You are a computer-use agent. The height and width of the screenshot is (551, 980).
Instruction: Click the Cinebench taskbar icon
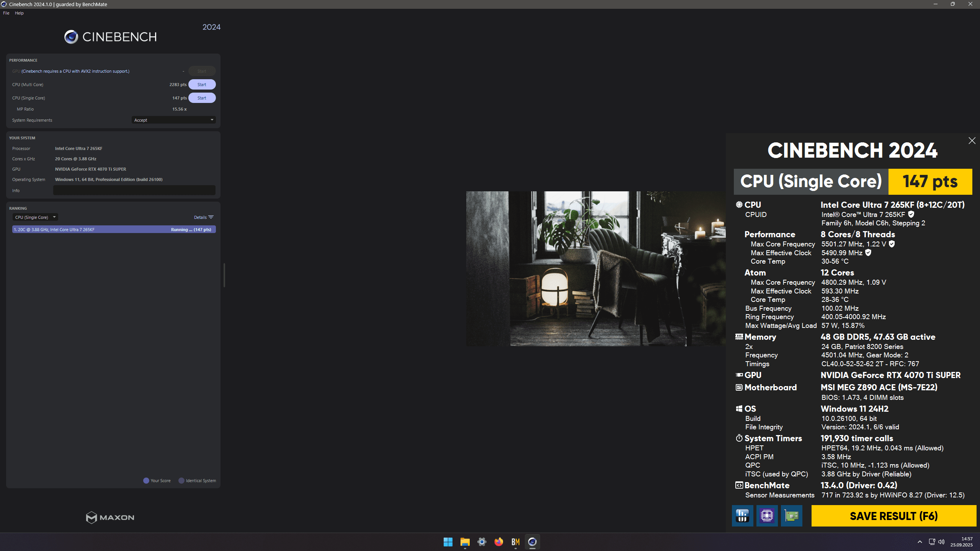pyautogui.click(x=532, y=542)
